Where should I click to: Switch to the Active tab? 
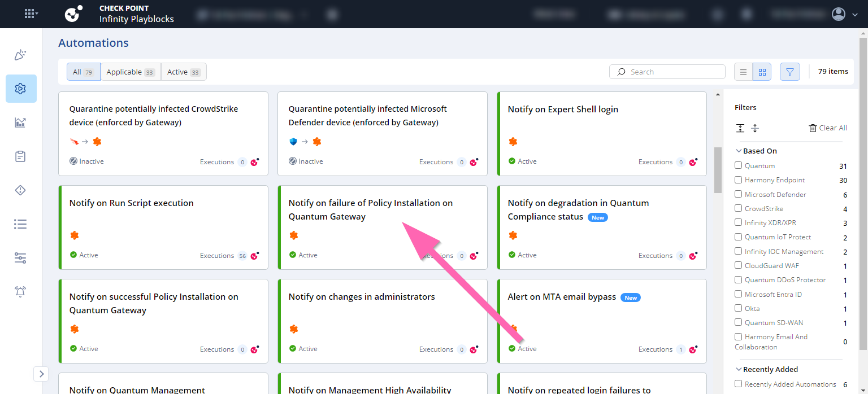click(x=183, y=72)
